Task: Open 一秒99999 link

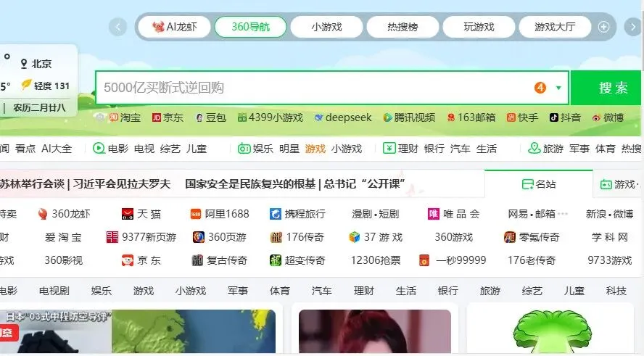Action: 453,260
